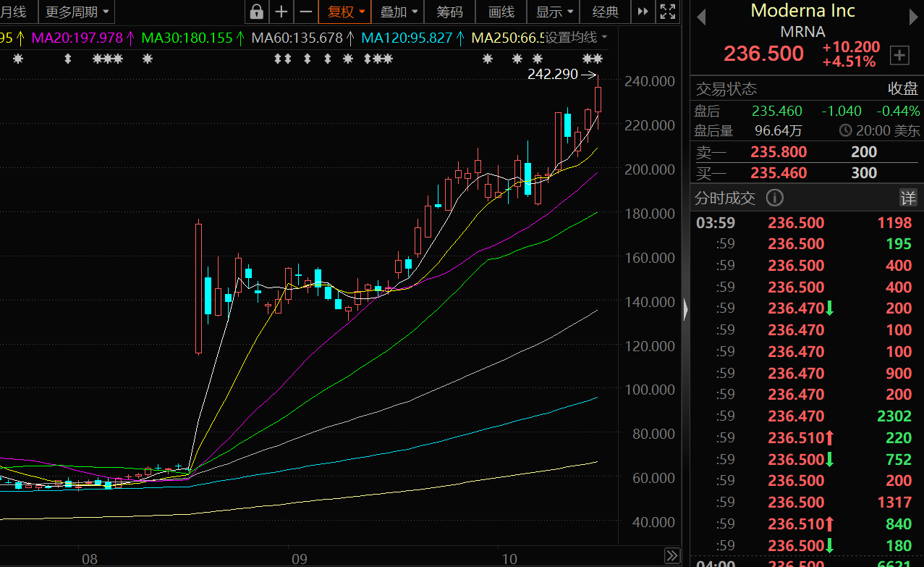Zoom in the chart with plus icon
924x567 pixels.
coord(281,12)
